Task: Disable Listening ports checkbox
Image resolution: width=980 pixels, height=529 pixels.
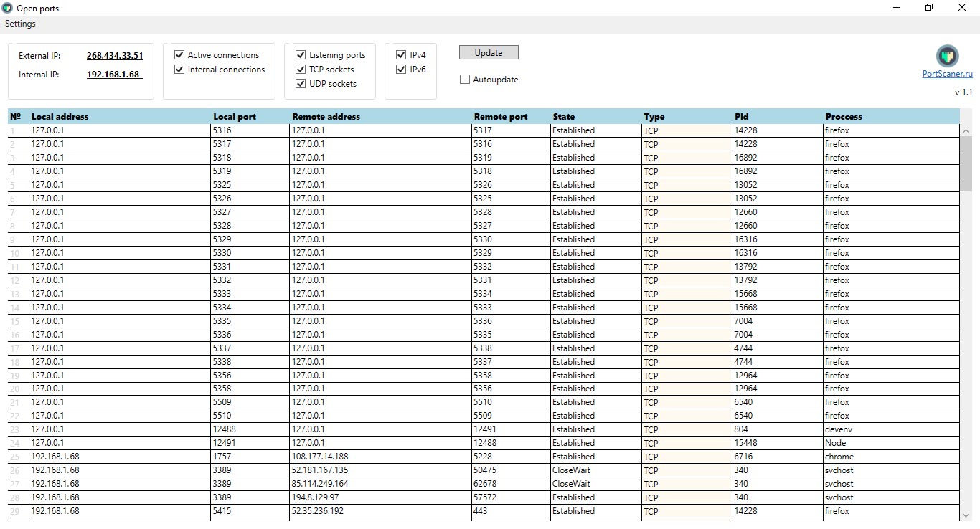Action: (x=301, y=55)
